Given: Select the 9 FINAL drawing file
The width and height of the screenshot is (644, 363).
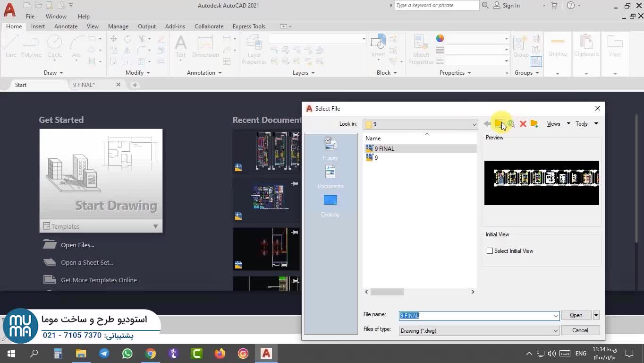Looking at the screenshot, I should tap(384, 149).
